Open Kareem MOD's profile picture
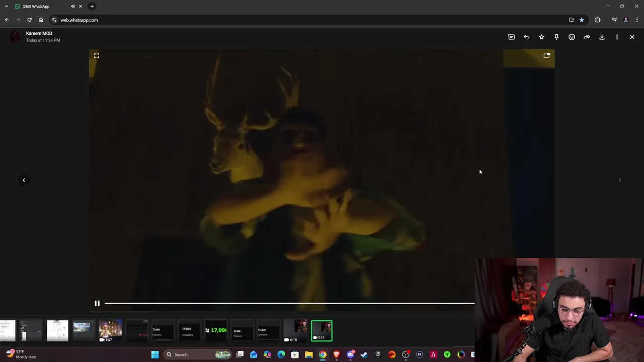This screenshot has width=644, height=362. [16, 36]
